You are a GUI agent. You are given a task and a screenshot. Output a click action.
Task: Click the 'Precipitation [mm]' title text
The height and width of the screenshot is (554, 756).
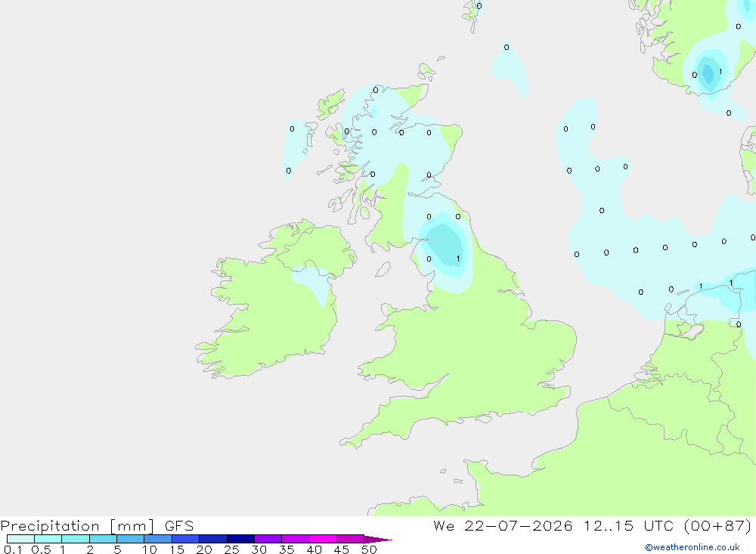click(x=78, y=526)
